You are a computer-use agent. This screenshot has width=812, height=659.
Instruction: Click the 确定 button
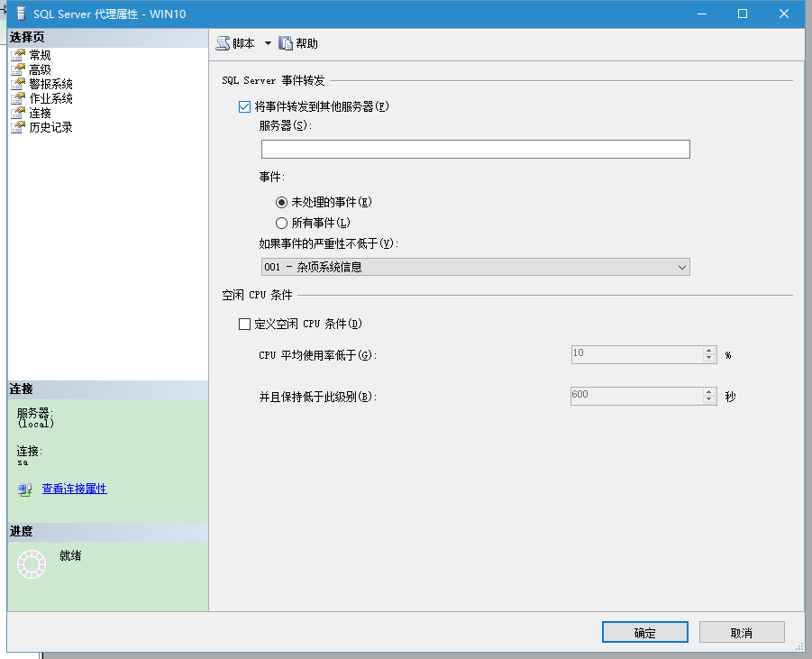(644, 633)
